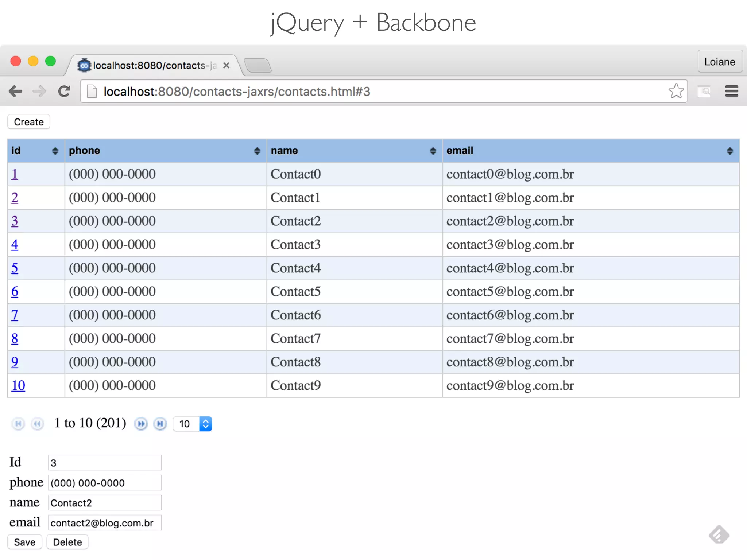Click the 'name' column header label
Image resolution: width=747 pixels, height=560 pixels.
click(x=284, y=151)
